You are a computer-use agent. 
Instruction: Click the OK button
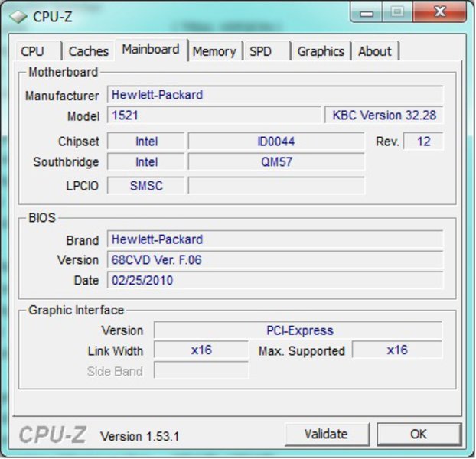tap(419, 434)
